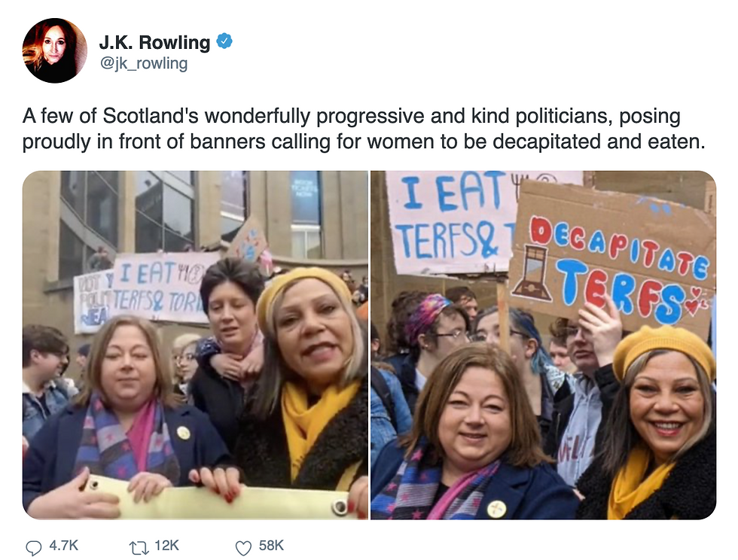Open the round profile avatar picture
This screenshot has height=560, width=738.
coord(54,50)
